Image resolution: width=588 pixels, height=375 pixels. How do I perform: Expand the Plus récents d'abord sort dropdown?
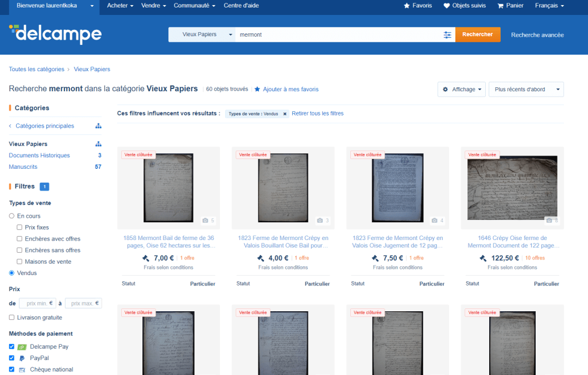525,90
